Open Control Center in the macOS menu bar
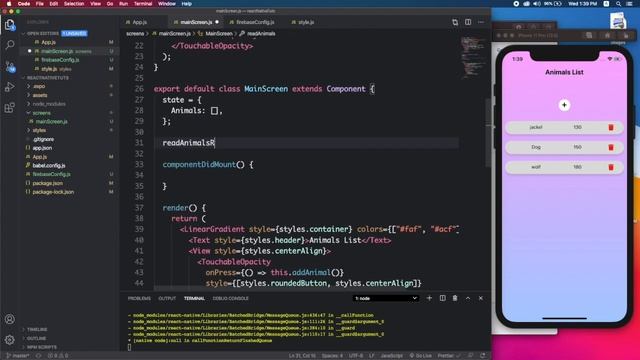This screenshot has height=360, width=640. click(x=629, y=4)
